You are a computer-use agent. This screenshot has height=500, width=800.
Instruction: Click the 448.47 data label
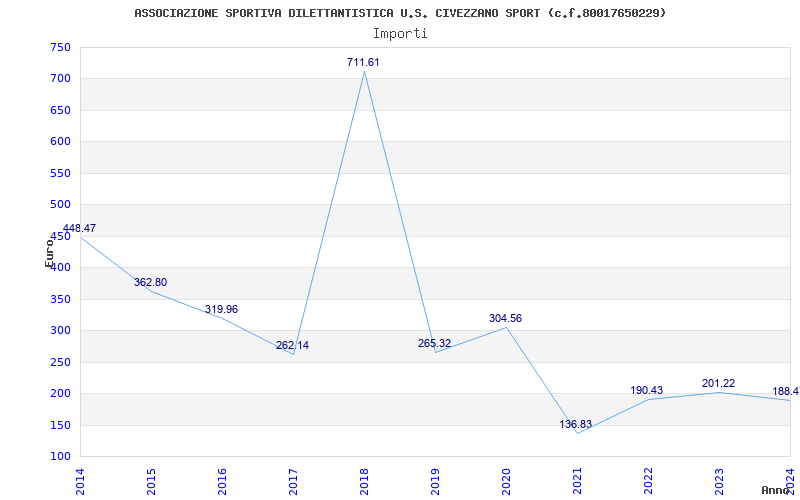click(79, 228)
